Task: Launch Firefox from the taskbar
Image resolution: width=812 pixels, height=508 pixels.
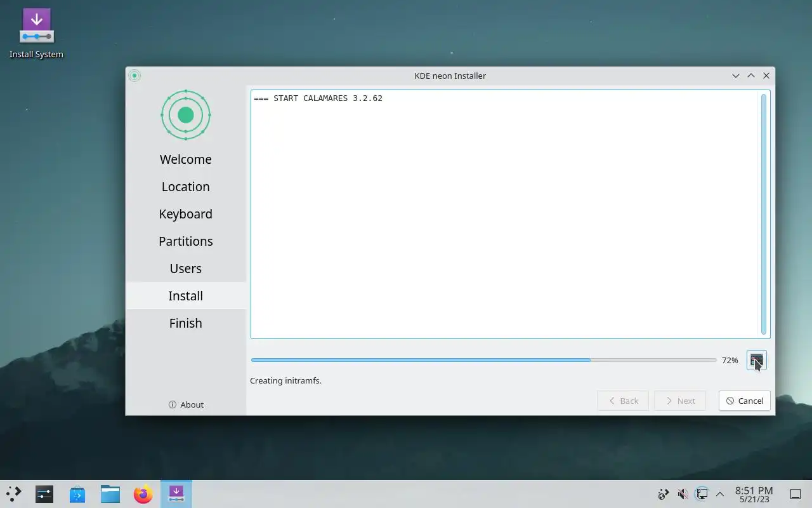Action: pos(143,493)
